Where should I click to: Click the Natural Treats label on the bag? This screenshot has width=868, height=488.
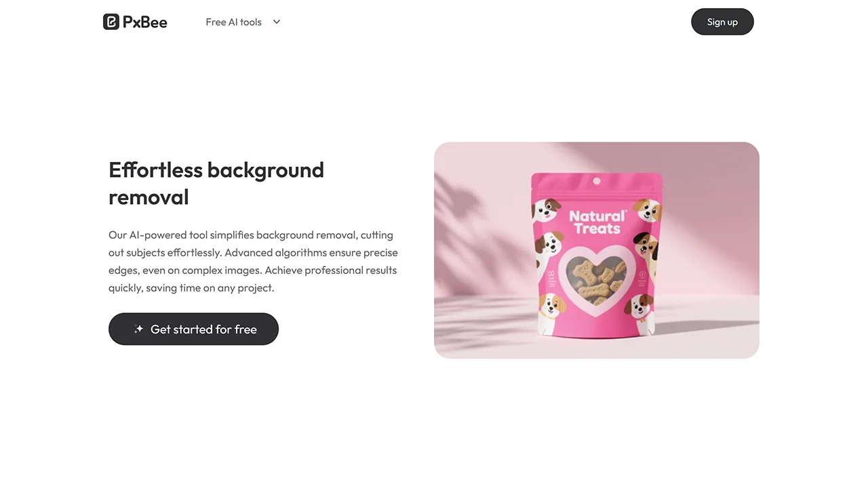point(597,222)
